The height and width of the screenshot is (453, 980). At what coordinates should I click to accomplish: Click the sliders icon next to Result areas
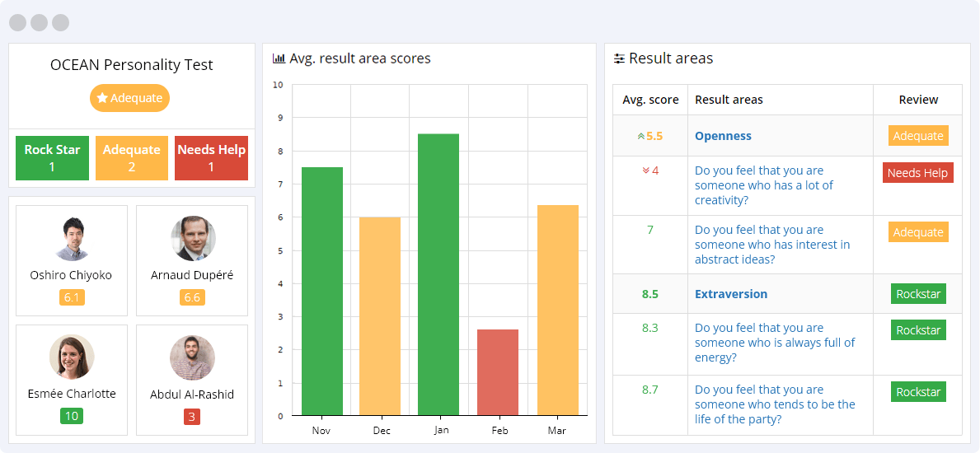pyautogui.click(x=619, y=58)
